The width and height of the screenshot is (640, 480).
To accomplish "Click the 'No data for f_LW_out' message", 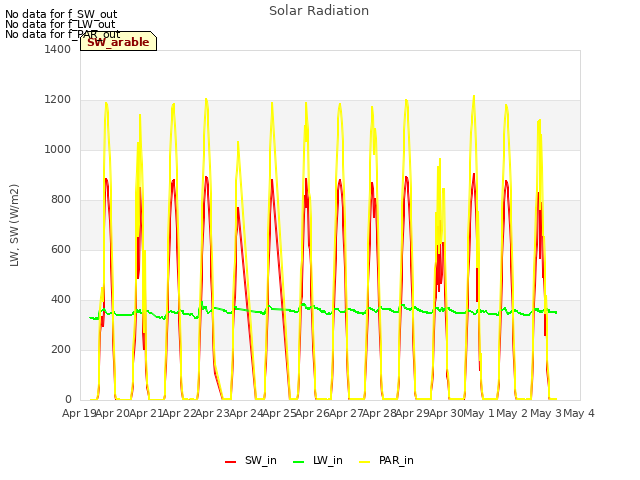I will [x=60, y=24].
